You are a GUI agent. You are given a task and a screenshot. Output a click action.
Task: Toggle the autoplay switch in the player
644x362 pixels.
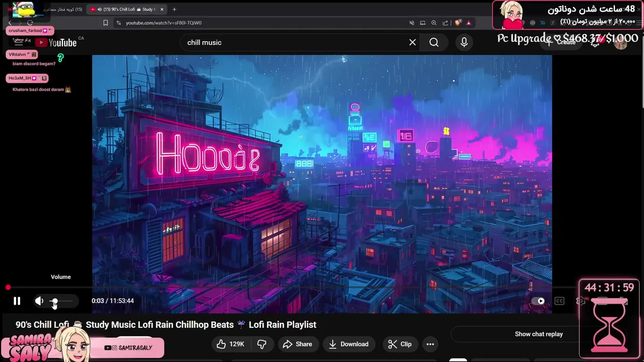[538, 301]
